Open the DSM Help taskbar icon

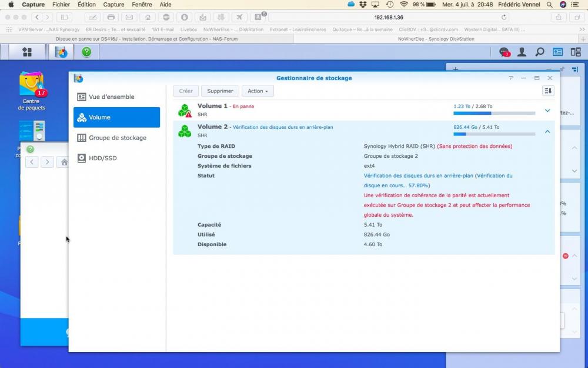(x=86, y=52)
